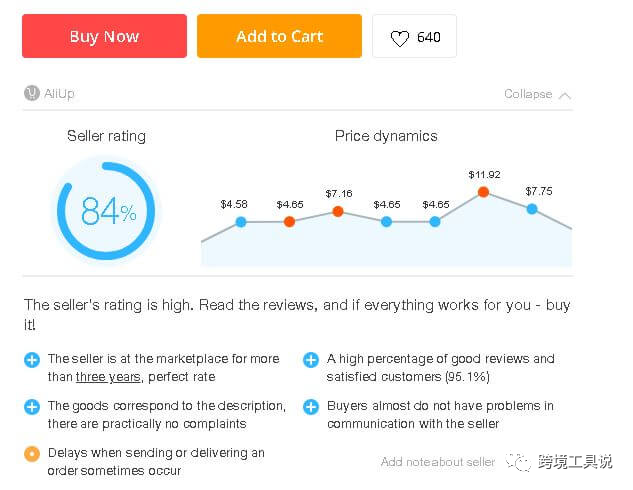Collapse the AliUp panel
633x490 pixels.
coord(528,94)
